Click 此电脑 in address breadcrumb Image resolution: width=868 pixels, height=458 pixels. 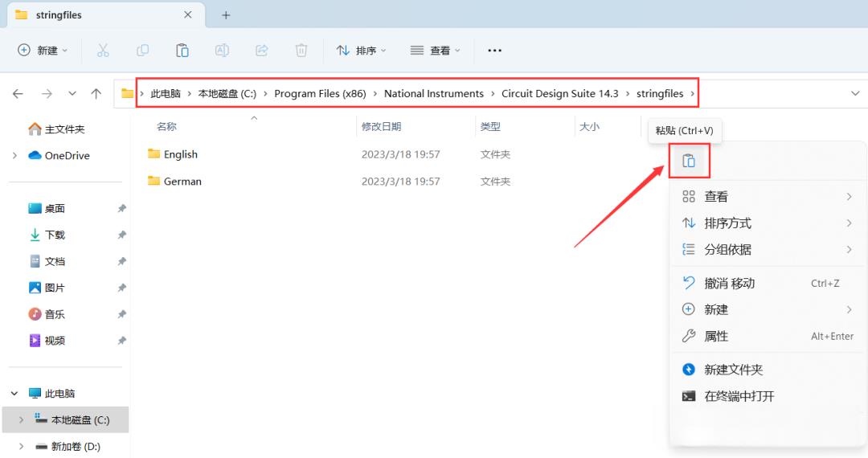point(166,93)
